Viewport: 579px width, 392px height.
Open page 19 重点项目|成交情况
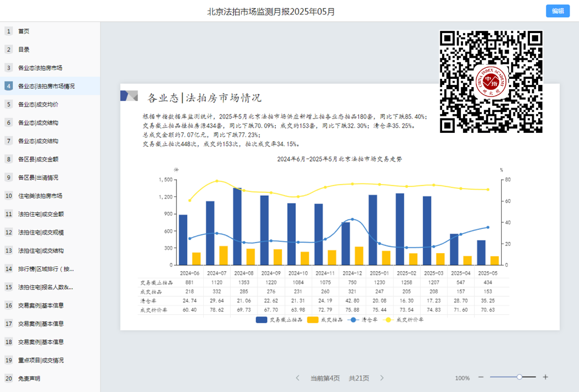point(50,360)
